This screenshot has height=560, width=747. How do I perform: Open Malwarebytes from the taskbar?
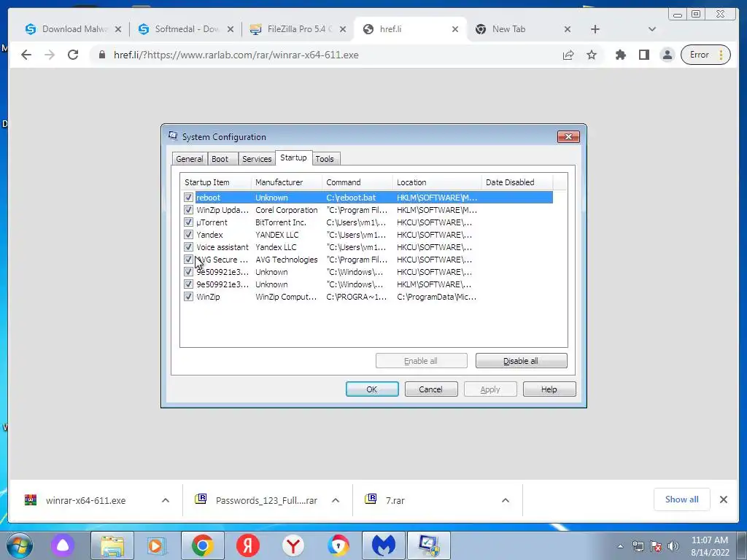384,545
